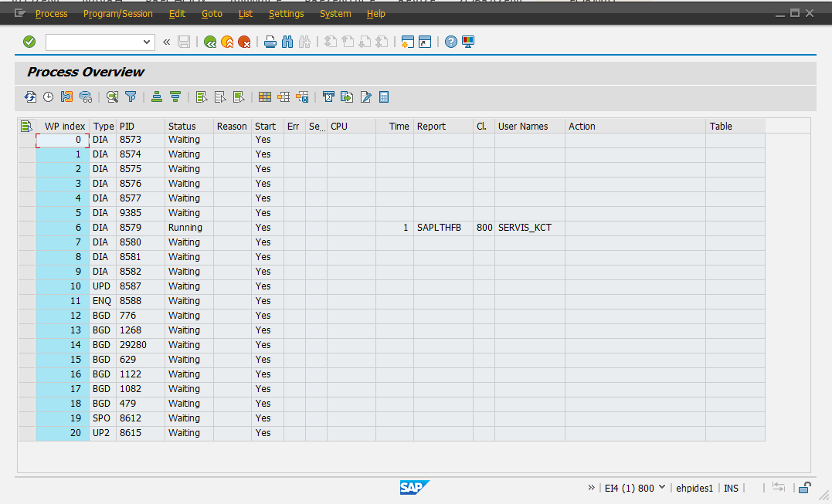832x504 pixels.
Task: Click the Select Layout icon
Action: pyautogui.click(x=284, y=97)
